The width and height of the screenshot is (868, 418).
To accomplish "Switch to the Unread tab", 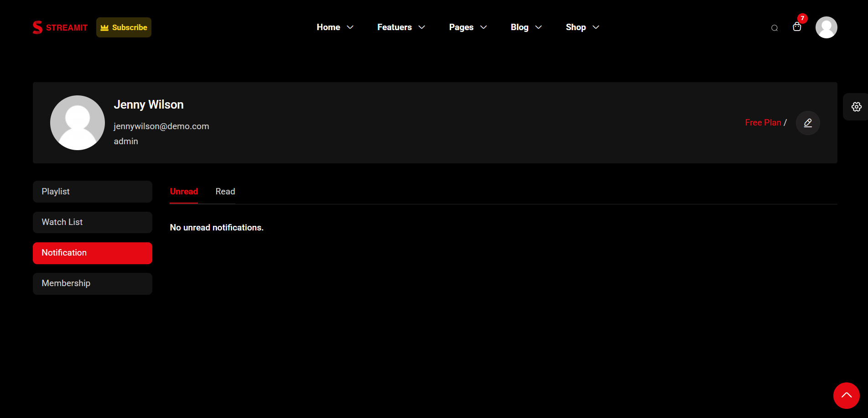I will (x=184, y=192).
